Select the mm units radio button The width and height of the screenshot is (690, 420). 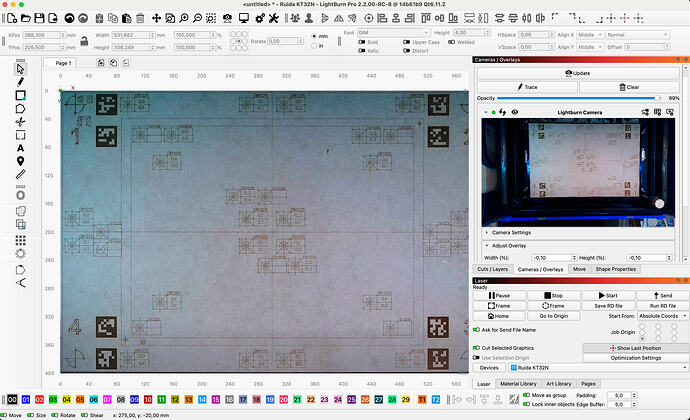(x=314, y=36)
